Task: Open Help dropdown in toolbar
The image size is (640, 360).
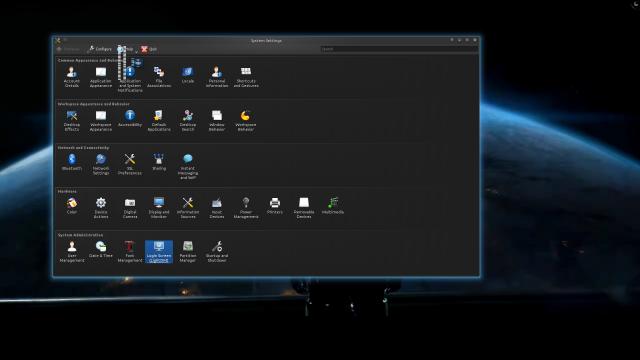Action: click(x=127, y=49)
